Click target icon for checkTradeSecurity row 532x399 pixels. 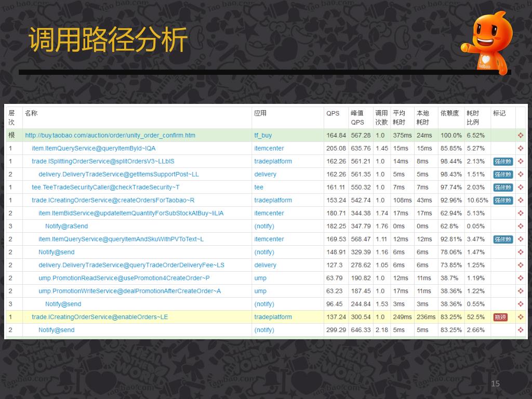pyautogui.click(x=521, y=187)
